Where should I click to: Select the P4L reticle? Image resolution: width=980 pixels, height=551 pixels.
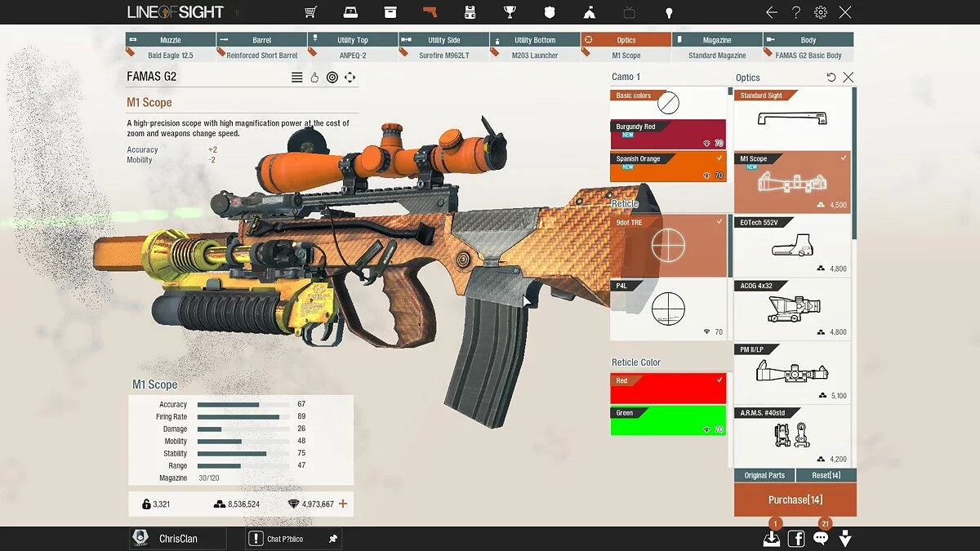tap(668, 309)
